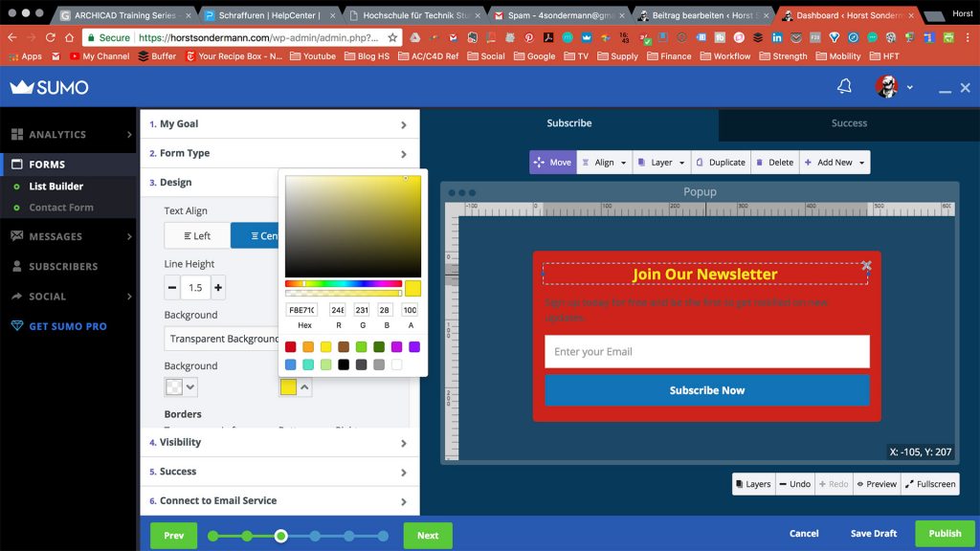Open the Add New dropdown
The width and height of the screenshot is (980, 551).
pos(835,163)
